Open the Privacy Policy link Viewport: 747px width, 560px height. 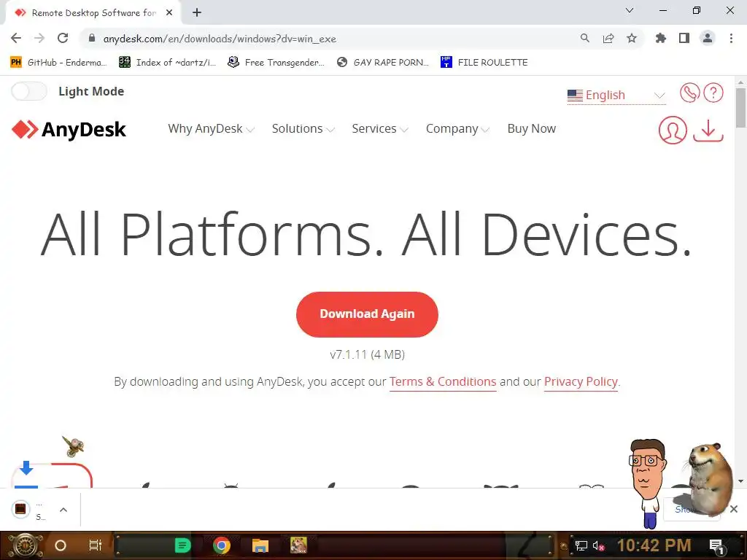[581, 382]
